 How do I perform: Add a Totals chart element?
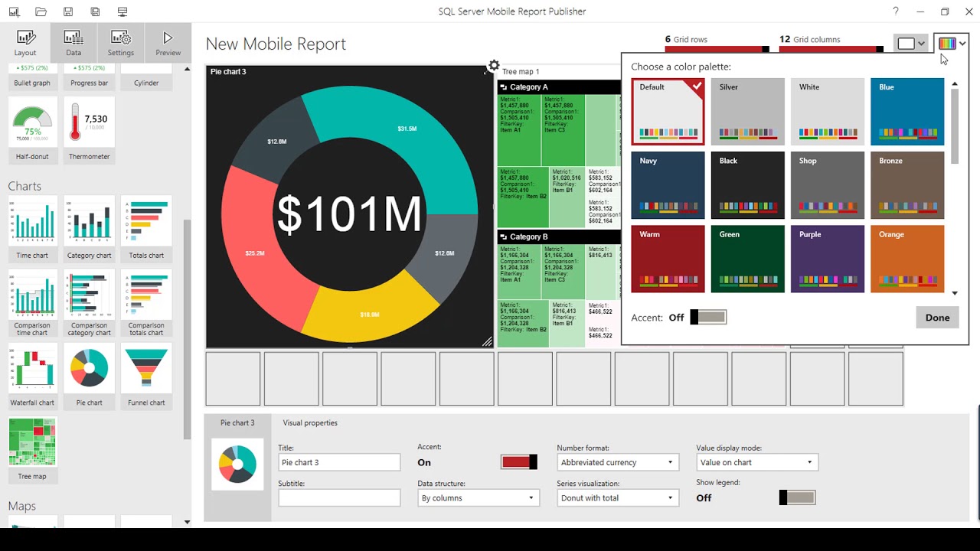tap(146, 228)
